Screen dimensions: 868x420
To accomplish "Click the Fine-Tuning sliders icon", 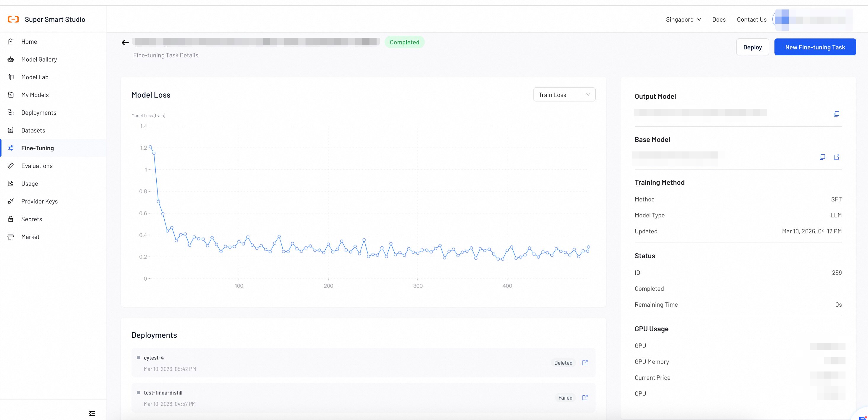I will (x=11, y=148).
